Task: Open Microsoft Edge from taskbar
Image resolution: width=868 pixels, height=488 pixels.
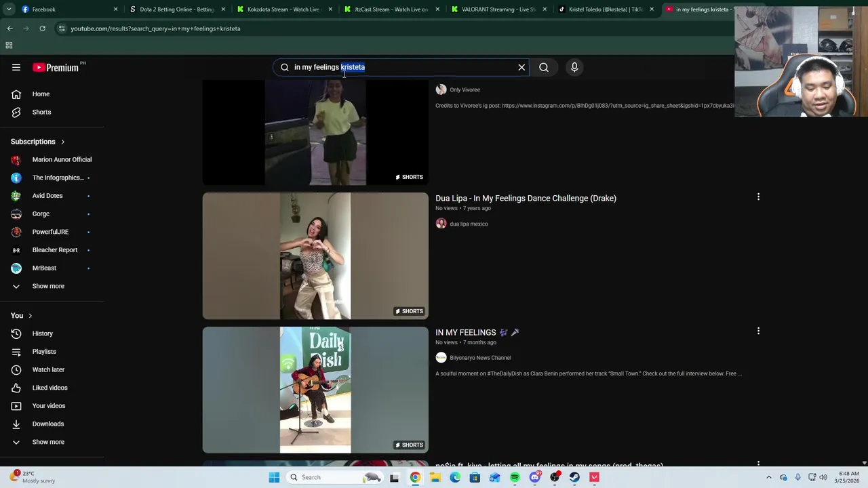Action: [455, 477]
